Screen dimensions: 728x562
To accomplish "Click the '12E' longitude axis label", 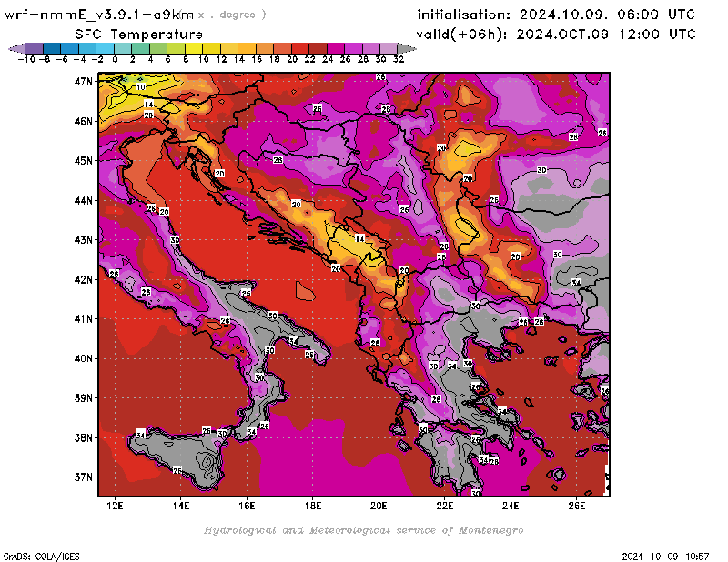I will (x=115, y=506).
